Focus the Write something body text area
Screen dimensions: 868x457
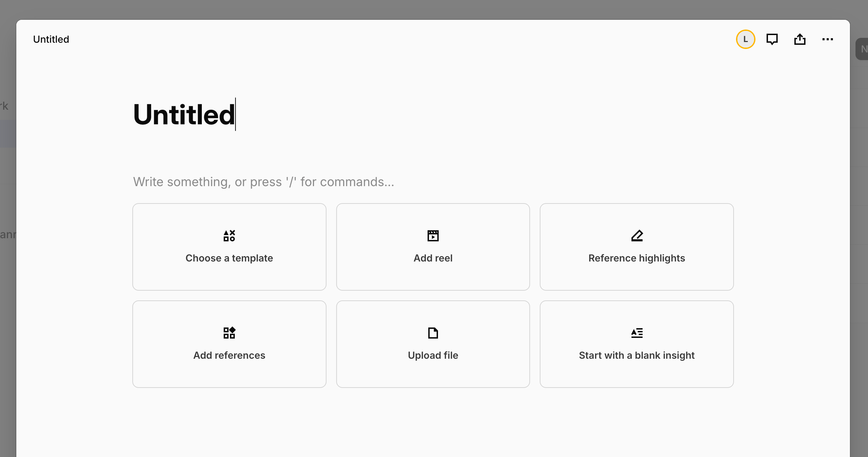point(264,182)
